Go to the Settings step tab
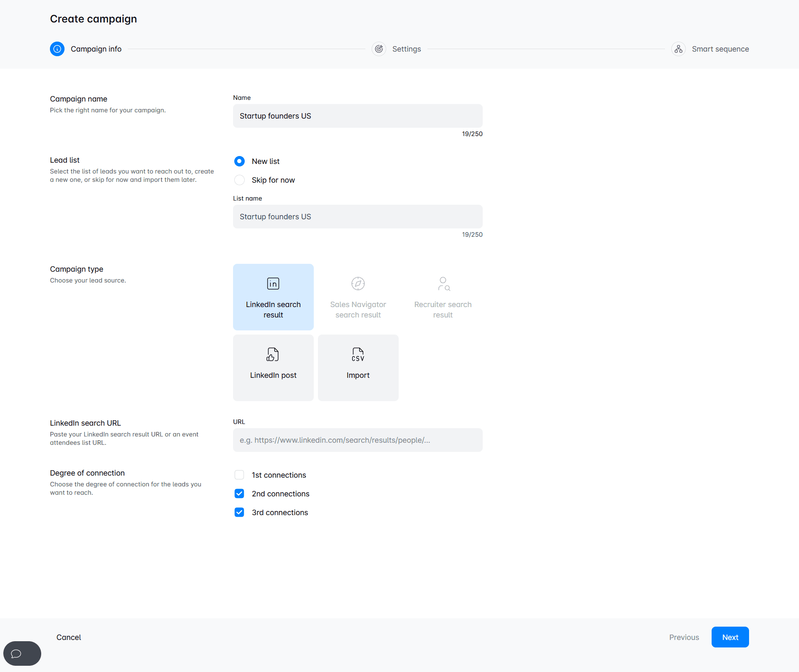 pyautogui.click(x=396, y=49)
